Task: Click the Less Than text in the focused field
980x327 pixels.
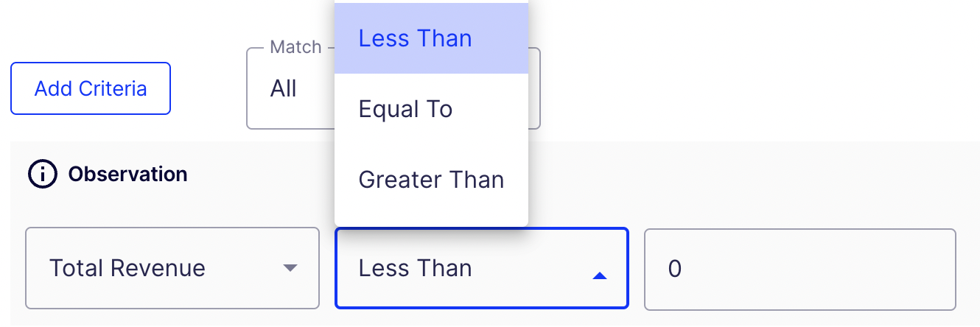Action: [x=416, y=268]
